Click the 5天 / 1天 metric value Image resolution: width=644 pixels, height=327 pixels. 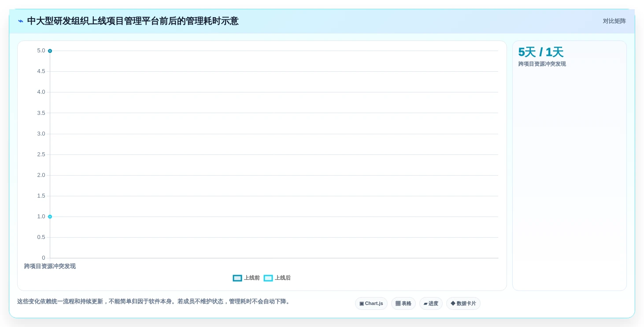541,52
